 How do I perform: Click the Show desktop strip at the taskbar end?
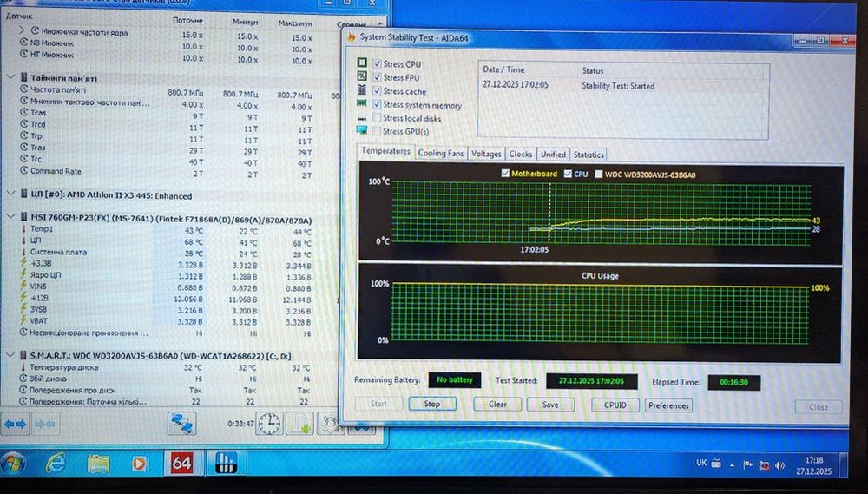[843, 465]
